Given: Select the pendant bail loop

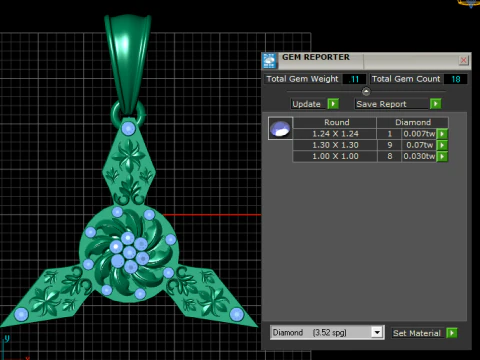Looking at the screenshot, I should (127, 65).
